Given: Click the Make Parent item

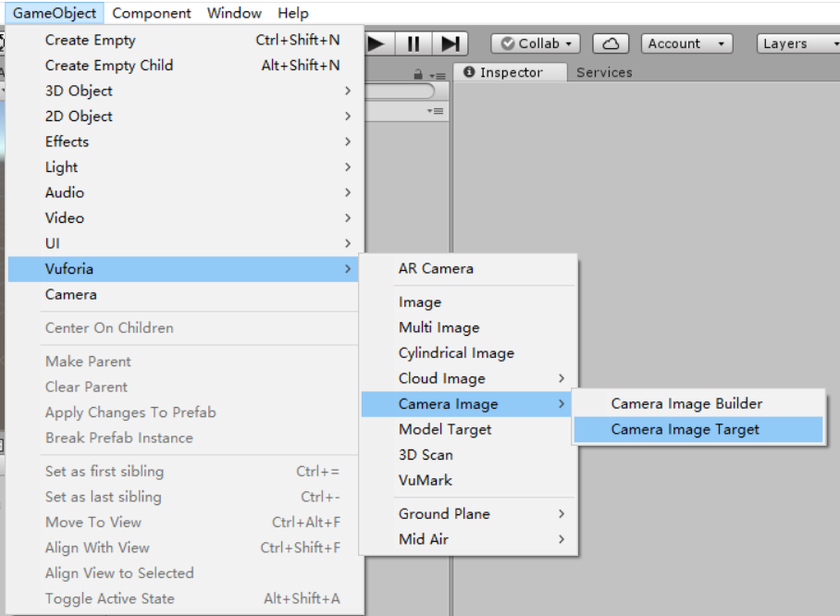Looking at the screenshot, I should (x=183, y=362).
